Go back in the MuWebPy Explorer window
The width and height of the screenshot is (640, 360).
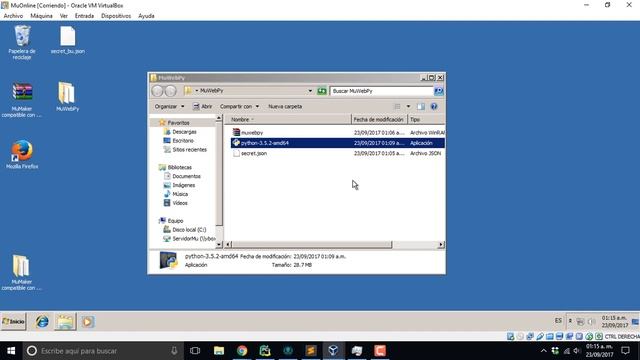click(157, 91)
